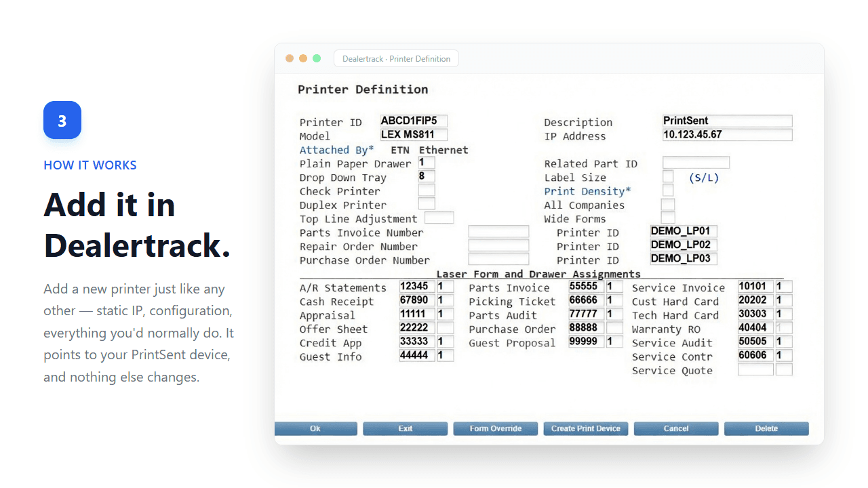Click the Plain Paper Drawer field

click(x=427, y=163)
